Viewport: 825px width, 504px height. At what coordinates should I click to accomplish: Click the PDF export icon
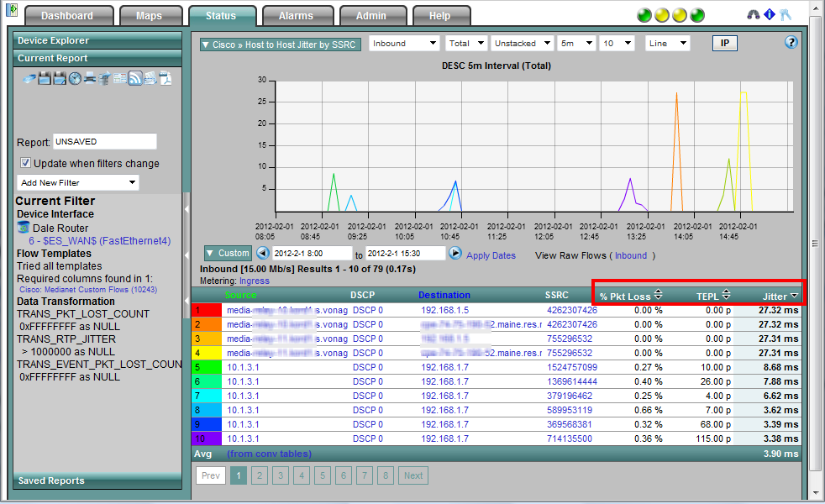point(166,79)
